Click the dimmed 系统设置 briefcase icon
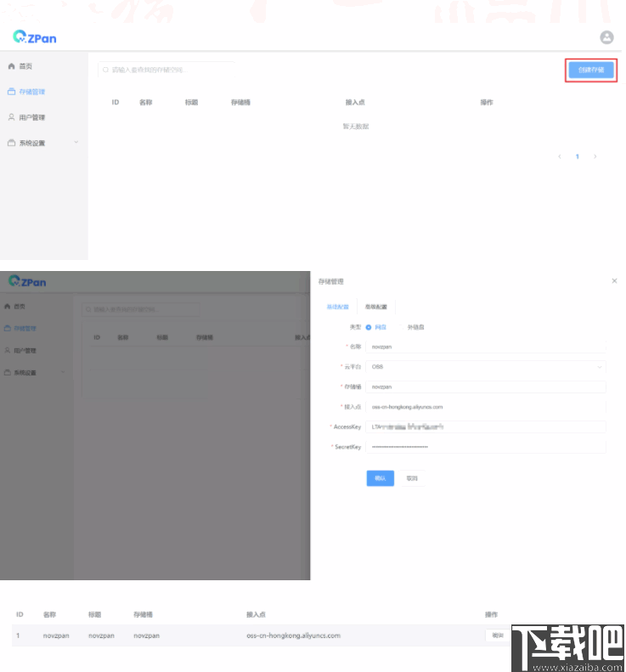626x672 pixels. (x=8, y=372)
